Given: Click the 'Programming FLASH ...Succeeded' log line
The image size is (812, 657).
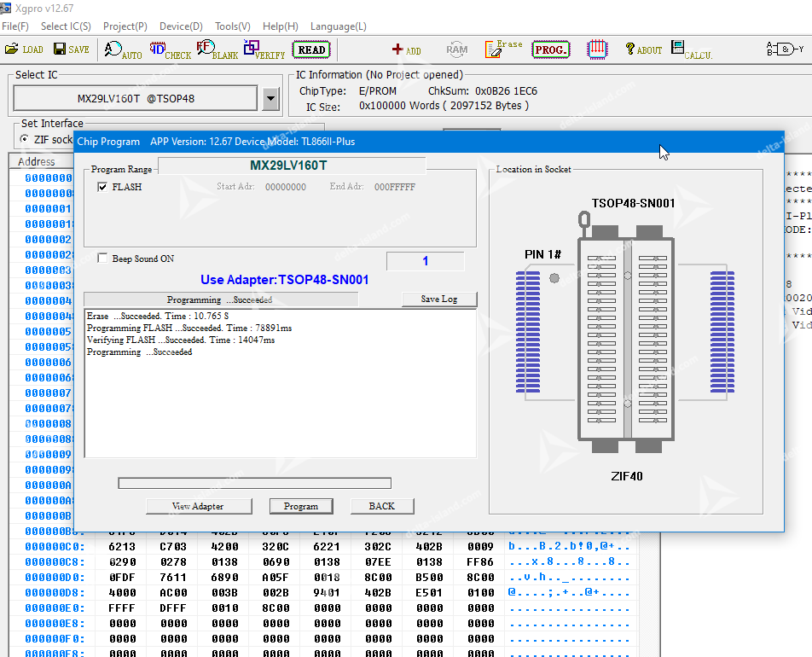Looking at the screenshot, I should tap(189, 328).
